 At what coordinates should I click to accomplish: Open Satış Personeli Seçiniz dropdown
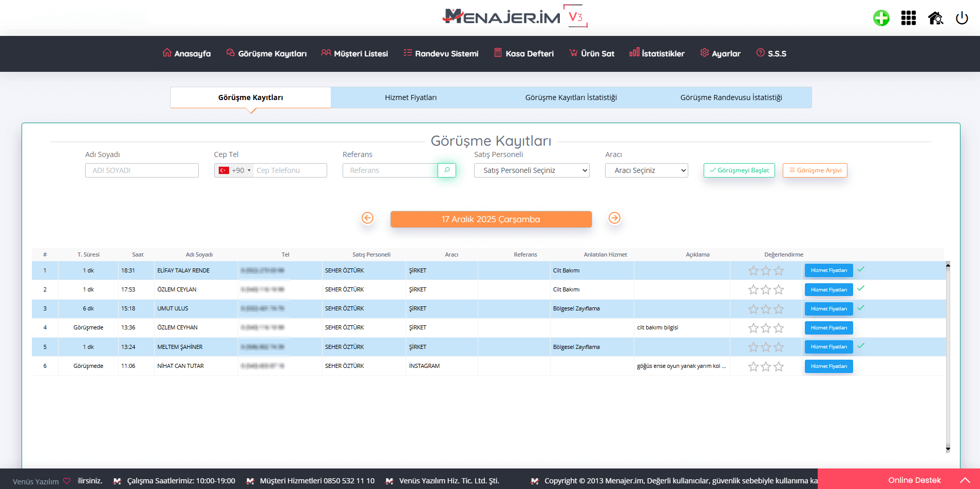(x=531, y=170)
